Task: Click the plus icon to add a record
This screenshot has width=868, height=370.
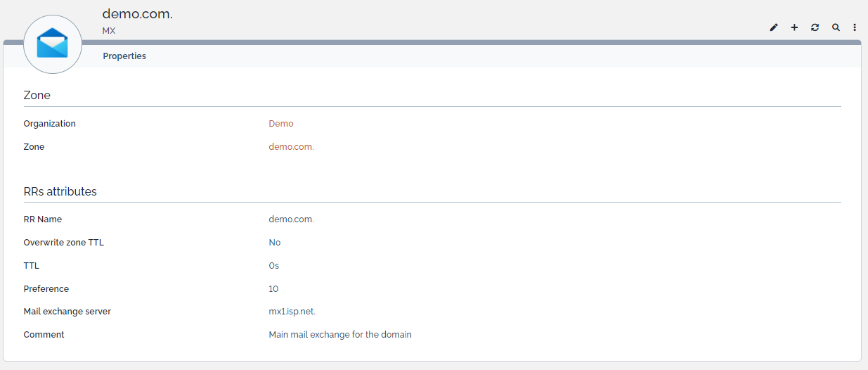Action: tap(794, 27)
